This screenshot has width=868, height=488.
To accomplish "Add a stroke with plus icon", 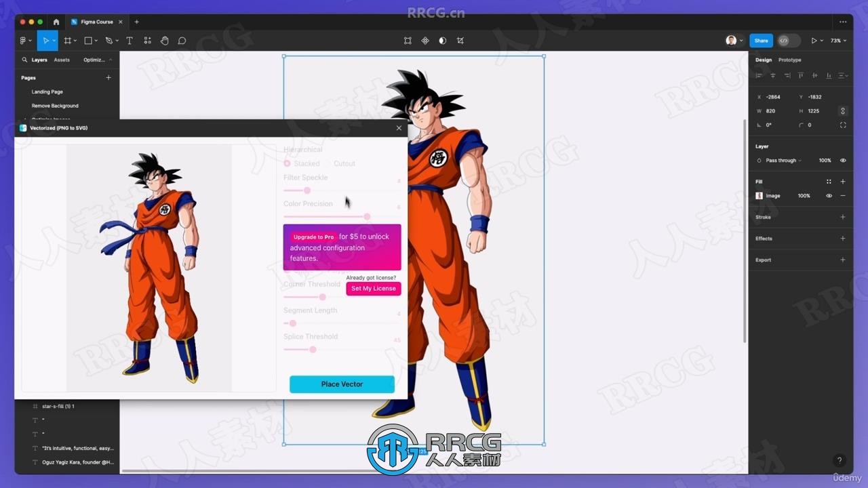I will [843, 217].
